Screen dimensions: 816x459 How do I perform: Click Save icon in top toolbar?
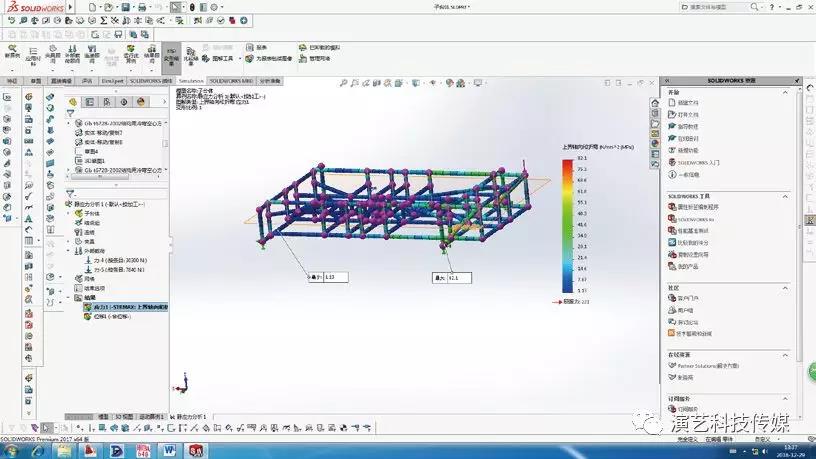point(125,7)
